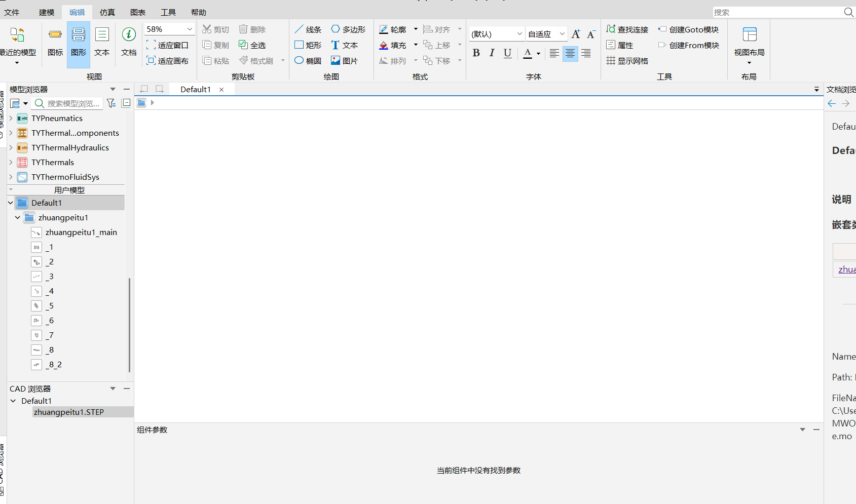
Task: Increase font size with large A icon
Action: pyautogui.click(x=576, y=34)
